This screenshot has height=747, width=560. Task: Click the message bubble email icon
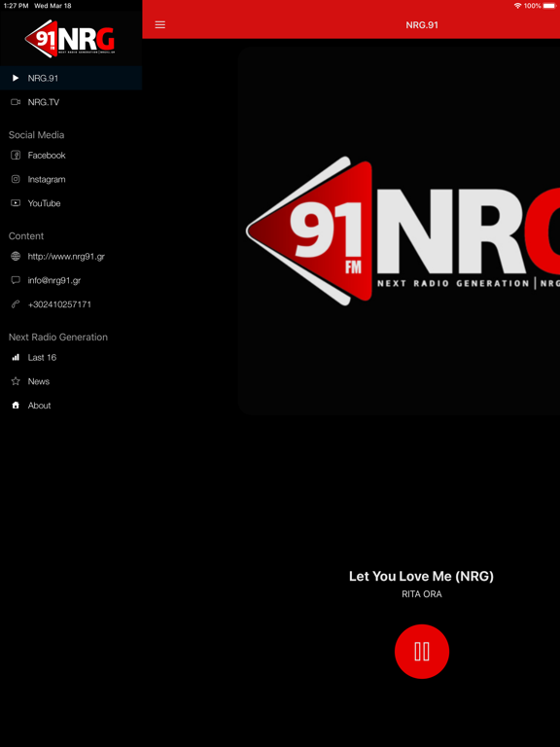click(x=16, y=280)
